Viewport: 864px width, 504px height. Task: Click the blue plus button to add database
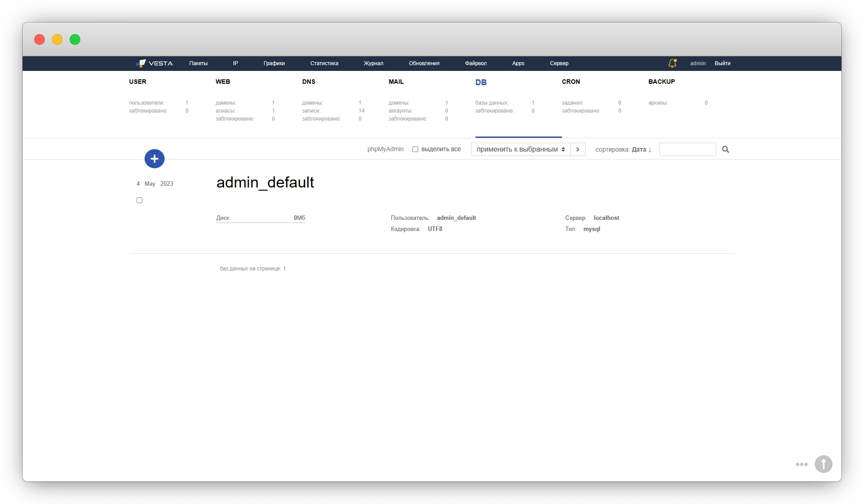pos(154,158)
